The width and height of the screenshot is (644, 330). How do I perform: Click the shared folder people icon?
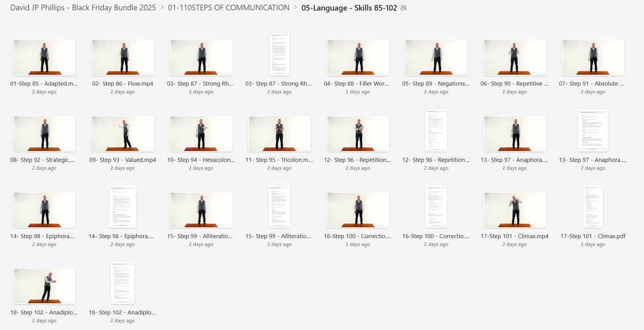403,8
